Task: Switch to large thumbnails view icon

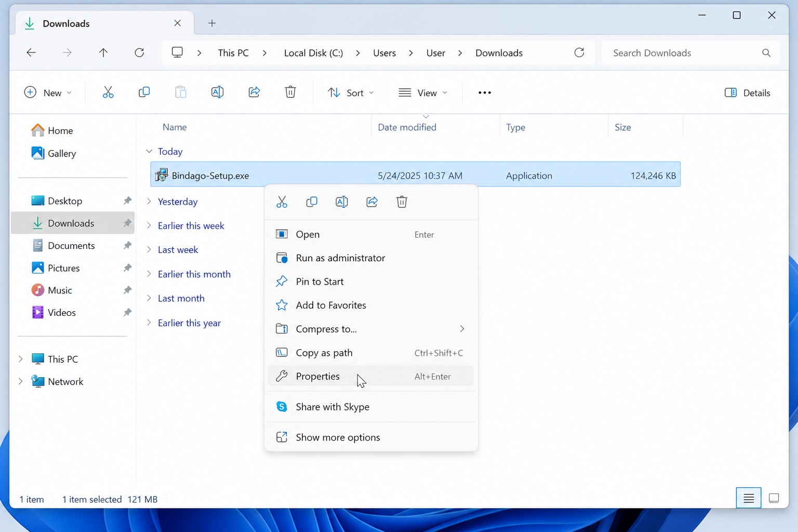Action: click(774, 498)
